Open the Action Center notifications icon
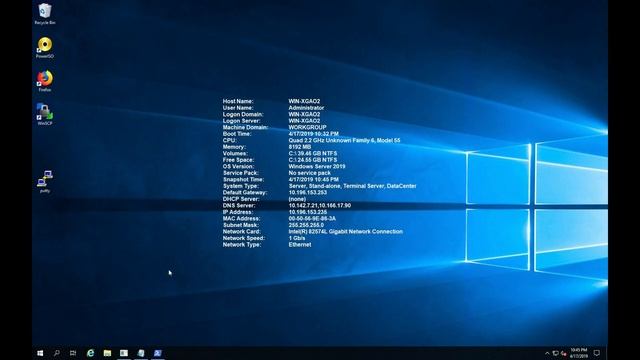Screen dimensions: 640x360 (597, 353)
